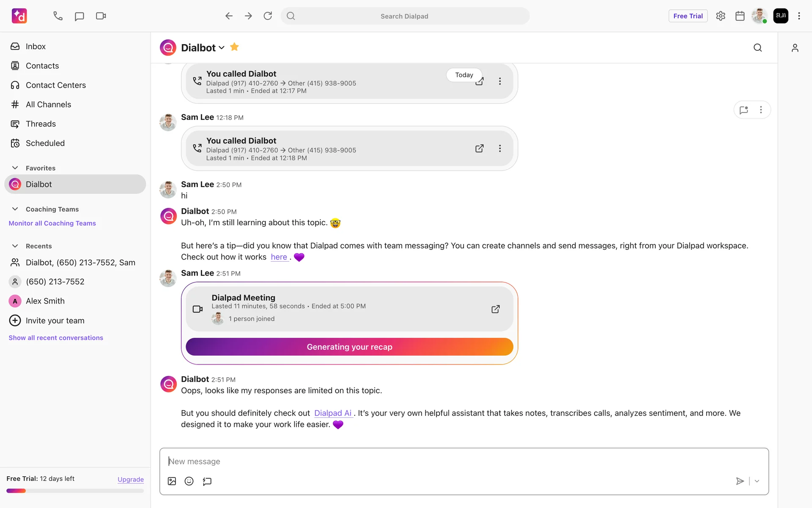Unfavorite Dialbot using the star
Image resolution: width=812 pixels, height=508 pixels.
(x=234, y=47)
